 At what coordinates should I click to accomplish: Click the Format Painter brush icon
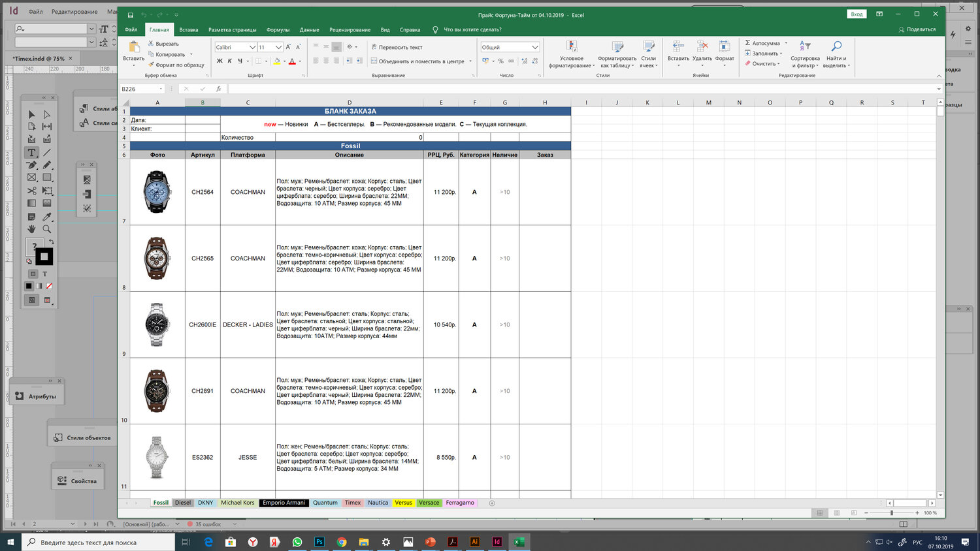pos(152,65)
